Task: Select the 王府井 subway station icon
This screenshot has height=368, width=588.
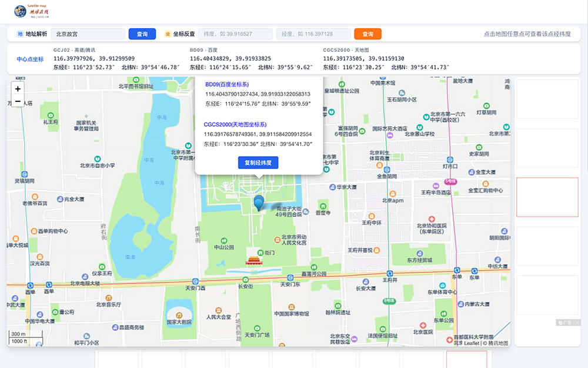Action: point(390,274)
